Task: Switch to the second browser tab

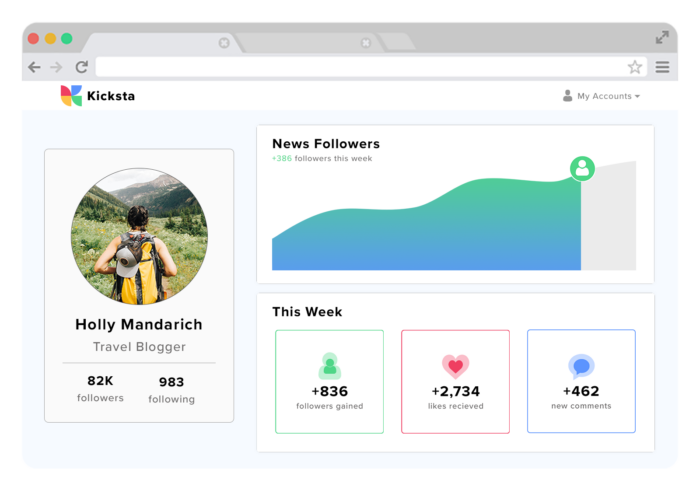Action: coord(308,43)
